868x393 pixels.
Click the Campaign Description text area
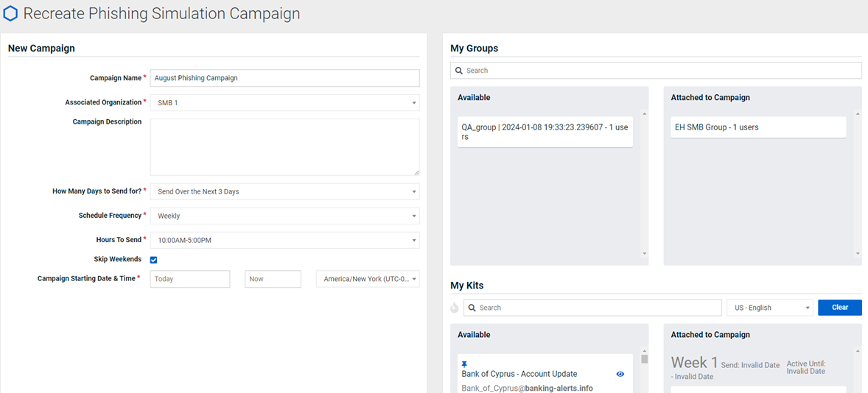(x=284, y=147)
